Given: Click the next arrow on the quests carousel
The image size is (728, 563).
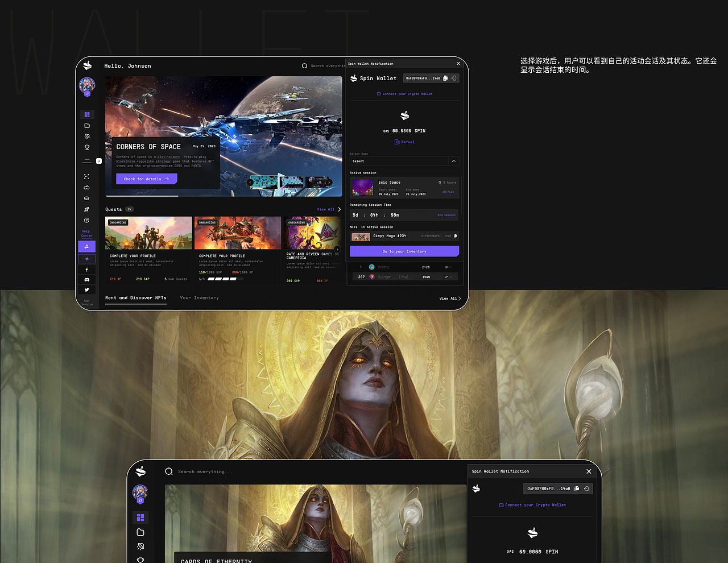Looking at the screenshot, I should click(x=337, y=250).
